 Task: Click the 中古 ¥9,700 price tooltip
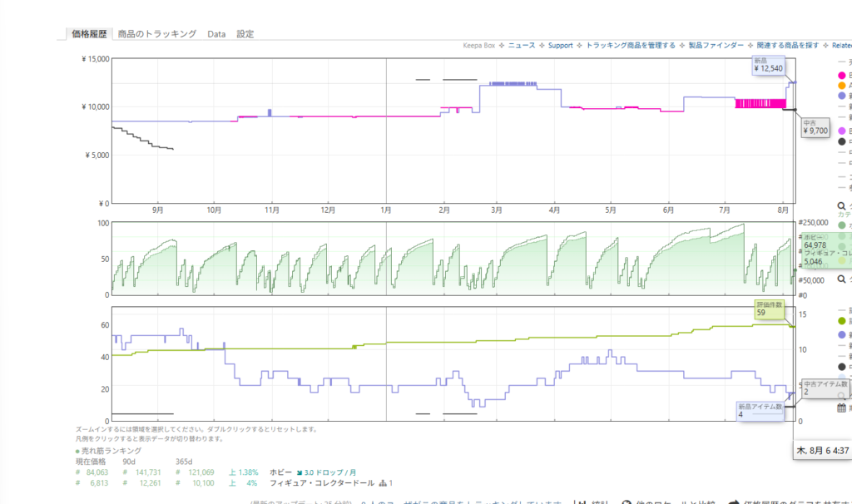[x=815, y=127]
